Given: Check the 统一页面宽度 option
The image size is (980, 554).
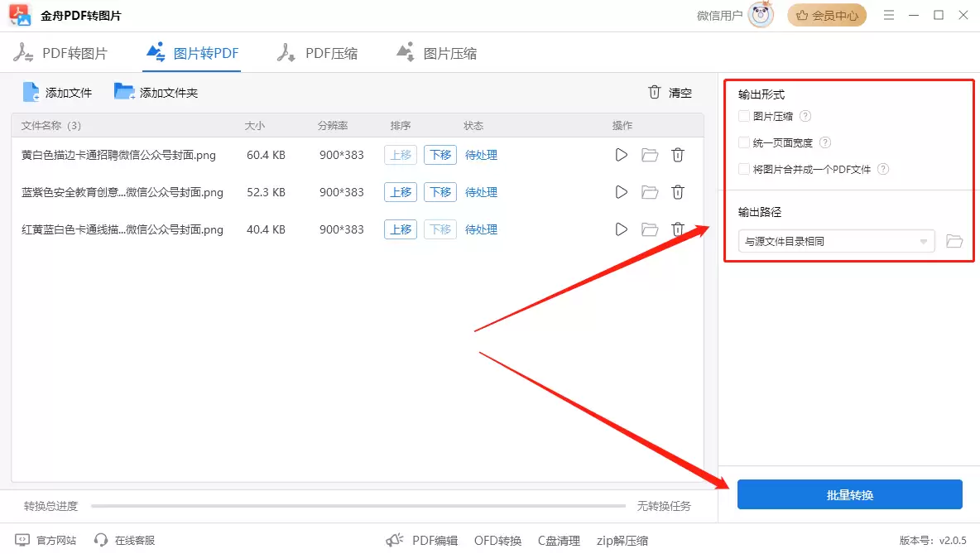Looking at the screenshot, I should click(742, 142).
